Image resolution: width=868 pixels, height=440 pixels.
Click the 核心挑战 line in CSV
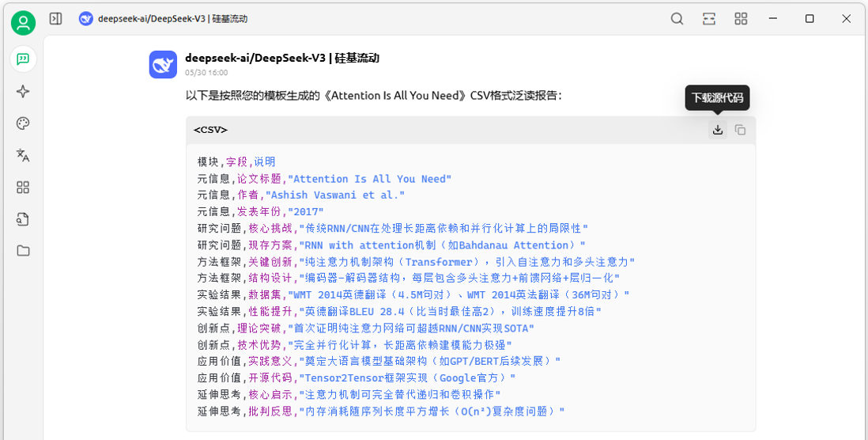click(x=392, y=229)
